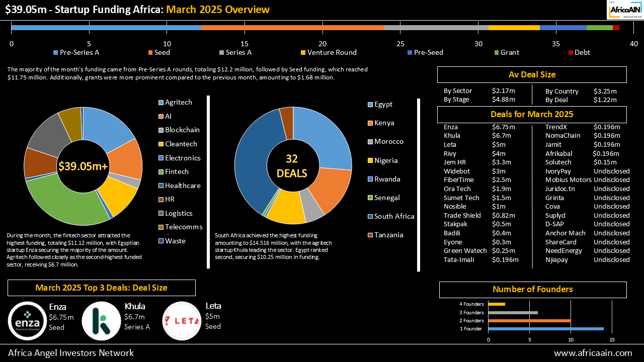
Task: Select the 'By Deal' value $1.22m
Action: 605,100
